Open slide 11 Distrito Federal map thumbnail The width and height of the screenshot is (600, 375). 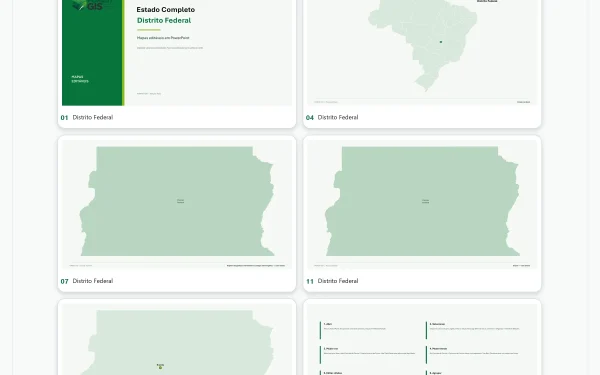422,204
